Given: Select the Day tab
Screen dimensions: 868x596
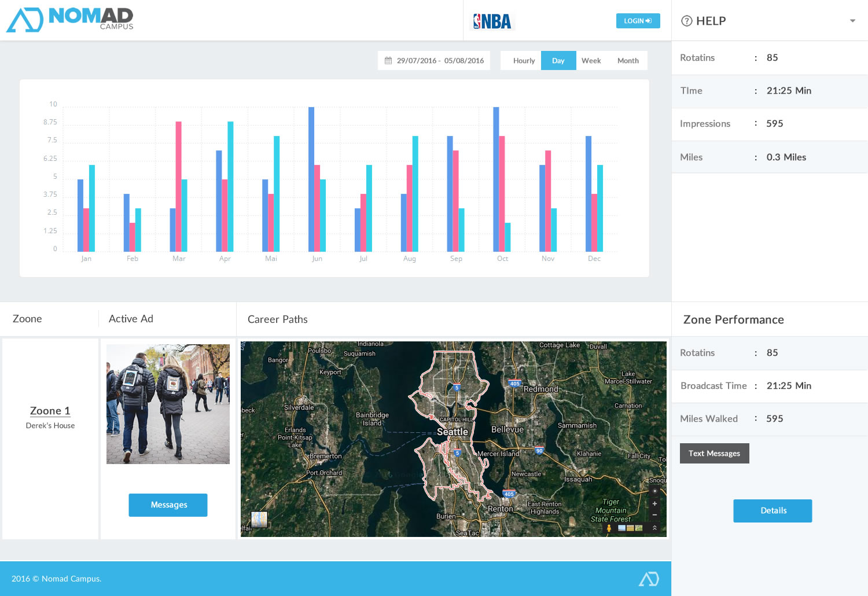Looking at the screenshot, I should (x=558, y=61).
